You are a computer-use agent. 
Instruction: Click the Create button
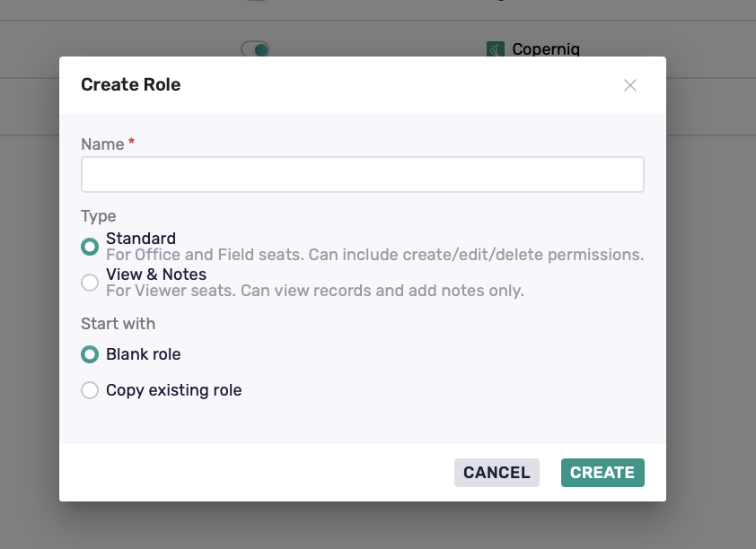(602, 473)
